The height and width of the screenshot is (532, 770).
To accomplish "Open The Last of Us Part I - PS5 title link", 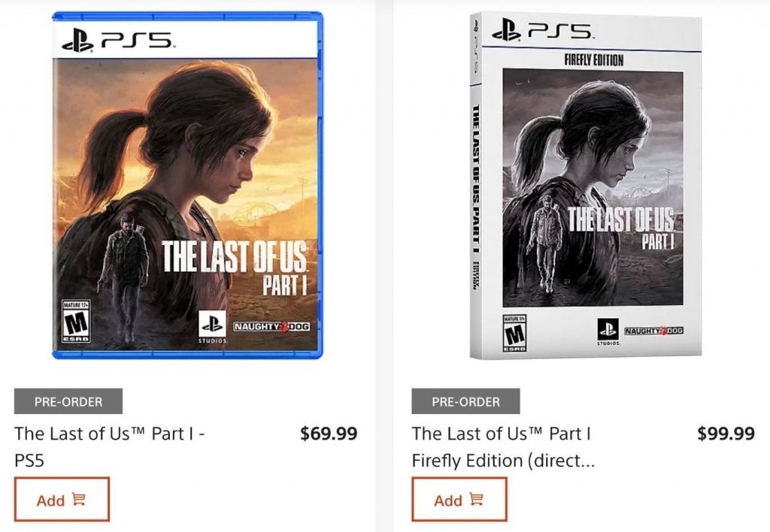I will tap(110, 446).
